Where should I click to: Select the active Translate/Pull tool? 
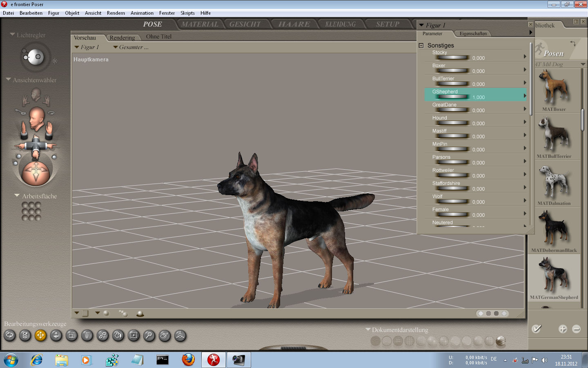tap(40, 336)
